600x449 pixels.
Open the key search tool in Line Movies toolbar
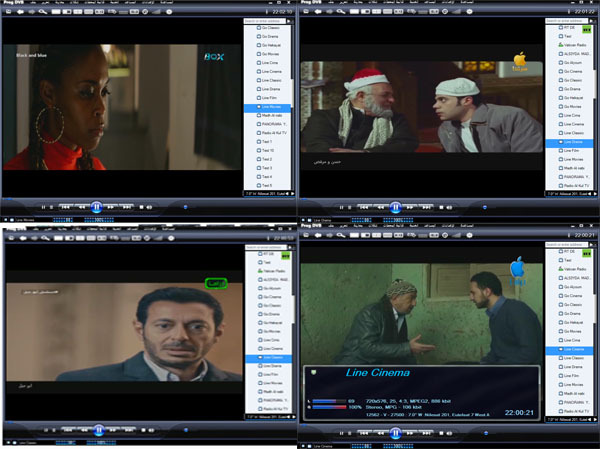[42, 12]
